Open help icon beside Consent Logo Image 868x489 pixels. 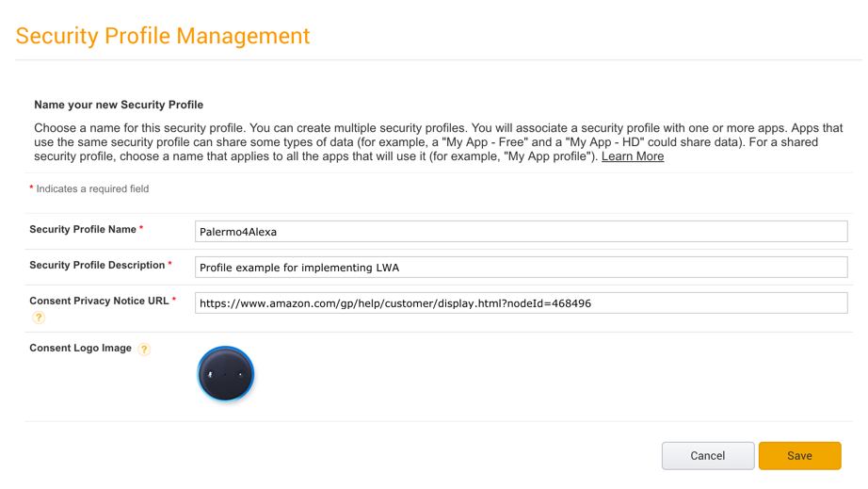tap(144, 349)
